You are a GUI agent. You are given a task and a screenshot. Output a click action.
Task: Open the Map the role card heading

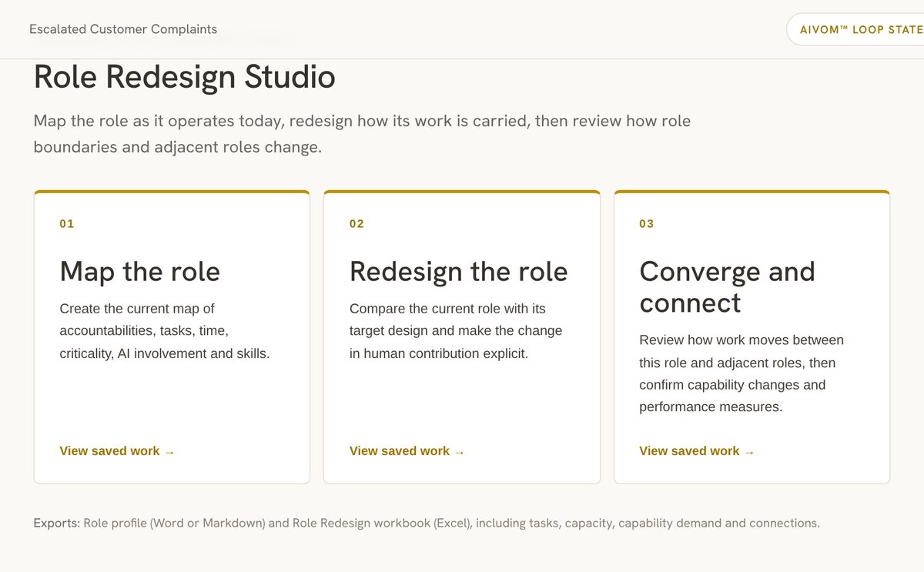[x=140, y=272]
